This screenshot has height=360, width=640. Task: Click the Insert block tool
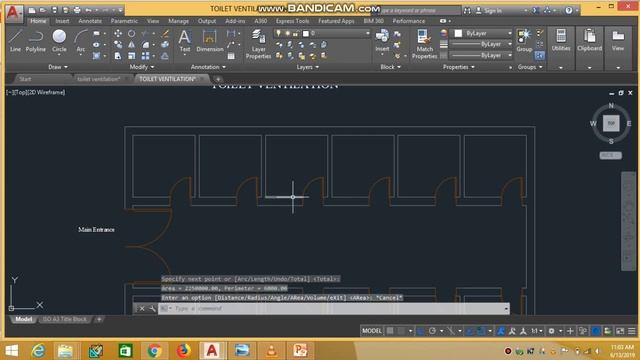coord(382,41)
